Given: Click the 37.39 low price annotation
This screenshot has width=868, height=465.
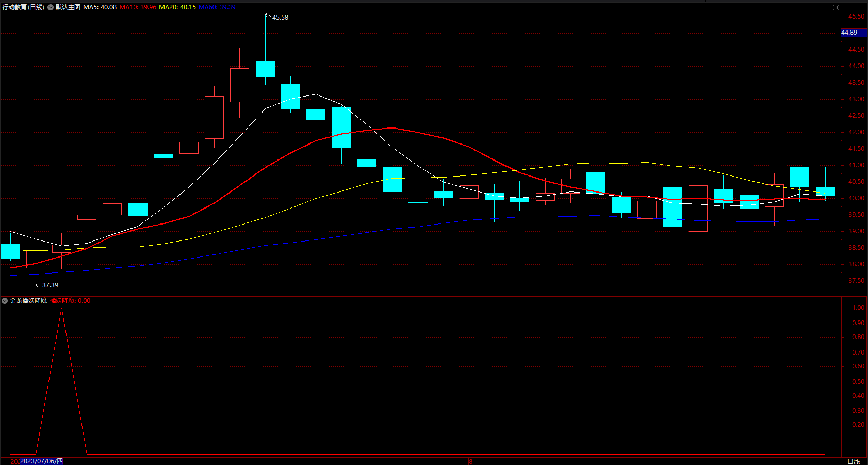Looking at the screenshot, I should coord(50,285).
